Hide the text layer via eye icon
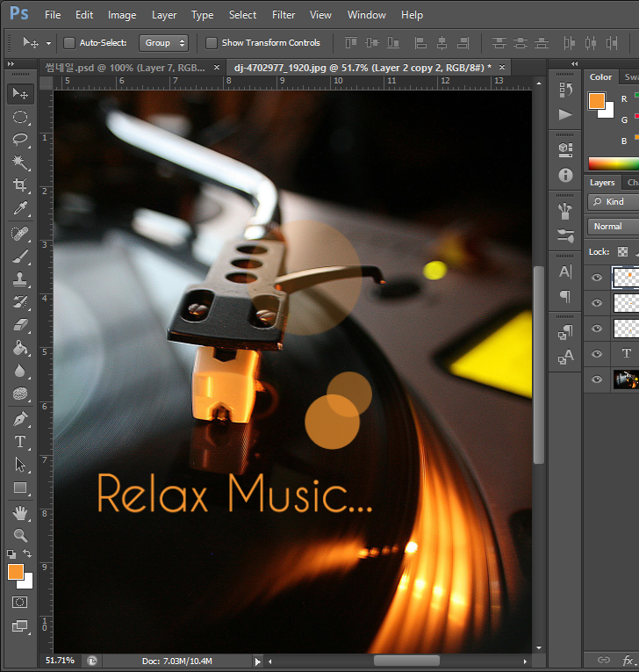Viewport: 639px width, 672px height. point(597,354)
